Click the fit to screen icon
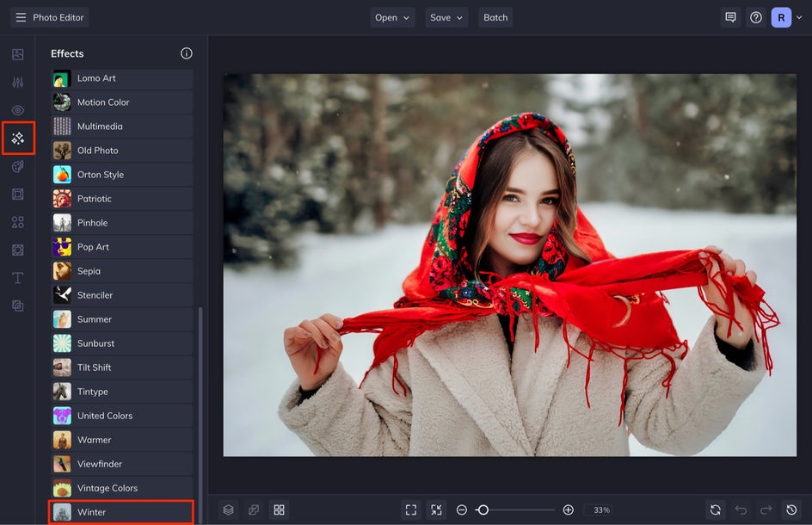The height and width of the screenshot is (525, 812). 411,510
